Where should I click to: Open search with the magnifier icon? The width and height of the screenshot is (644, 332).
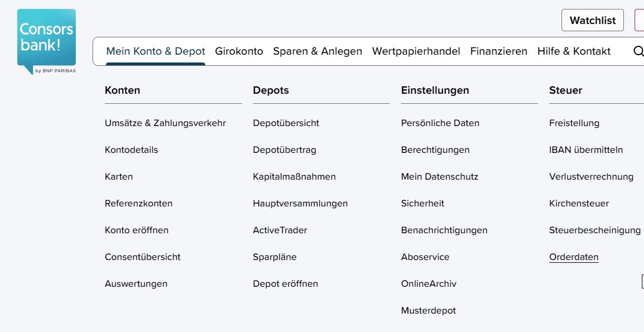point(638,51)
